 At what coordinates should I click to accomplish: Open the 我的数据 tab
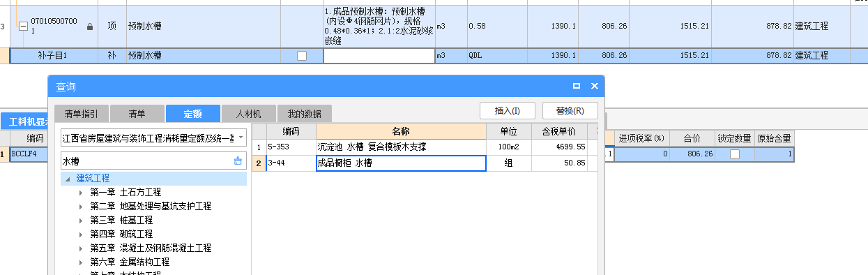point(304,114)
